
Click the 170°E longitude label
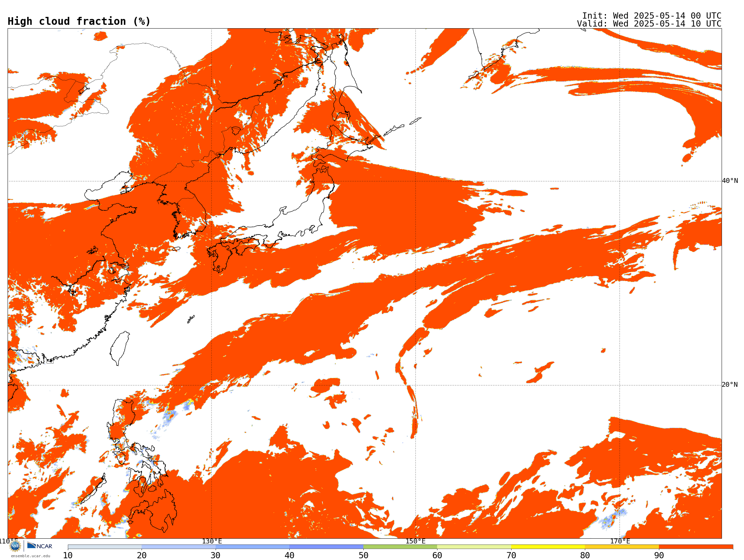click(x=620, y=541)
